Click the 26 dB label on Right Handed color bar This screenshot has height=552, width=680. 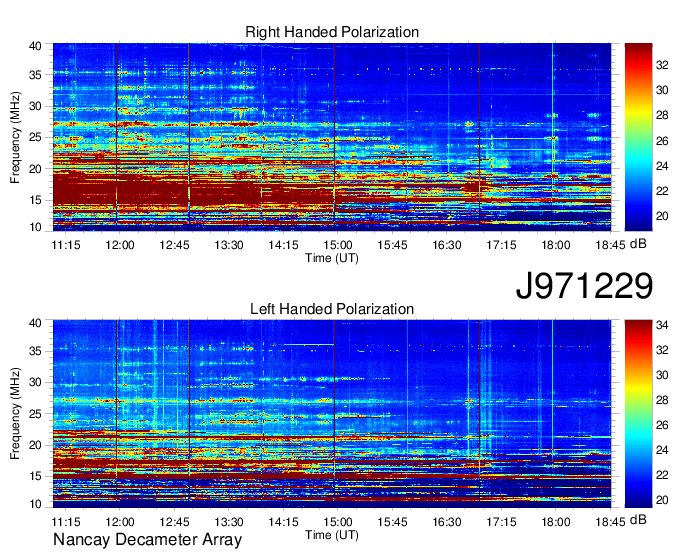(662, 141)
